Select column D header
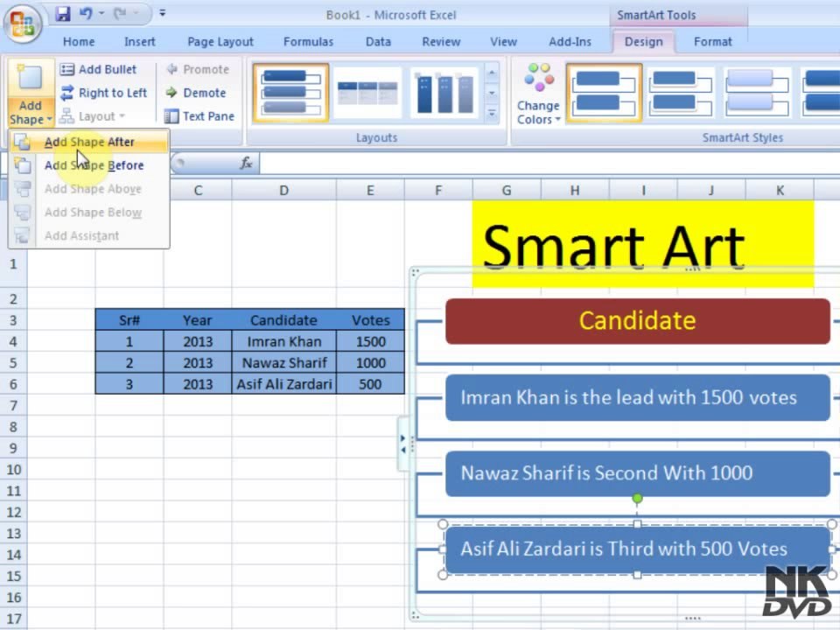The height and width of the screenshot is (630, 840). tap(283, 190)
